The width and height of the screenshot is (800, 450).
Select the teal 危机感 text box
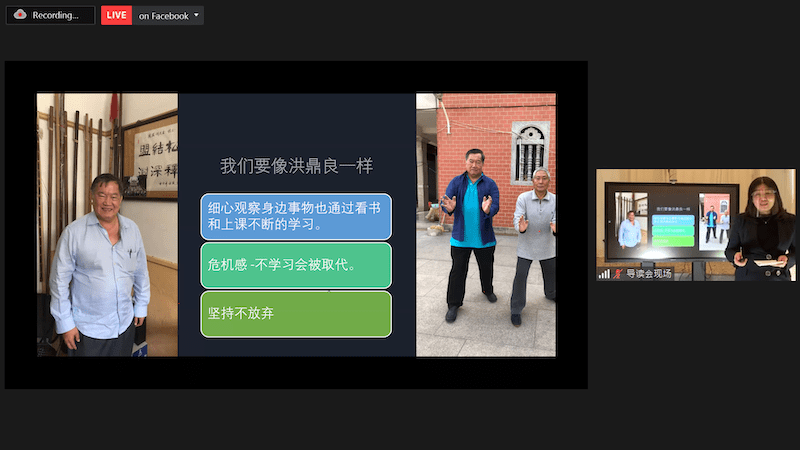pos(296,265)
